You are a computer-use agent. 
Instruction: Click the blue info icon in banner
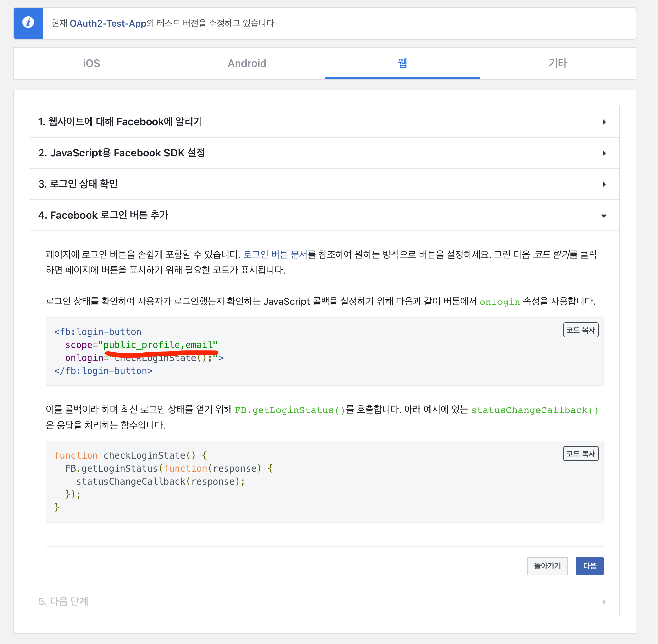pyautogui.click(x=28, y=23)
